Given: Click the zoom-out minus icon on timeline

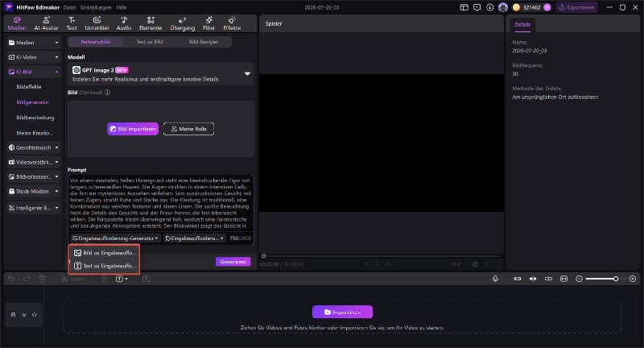Looking at the screenshot, I should 579,279.
